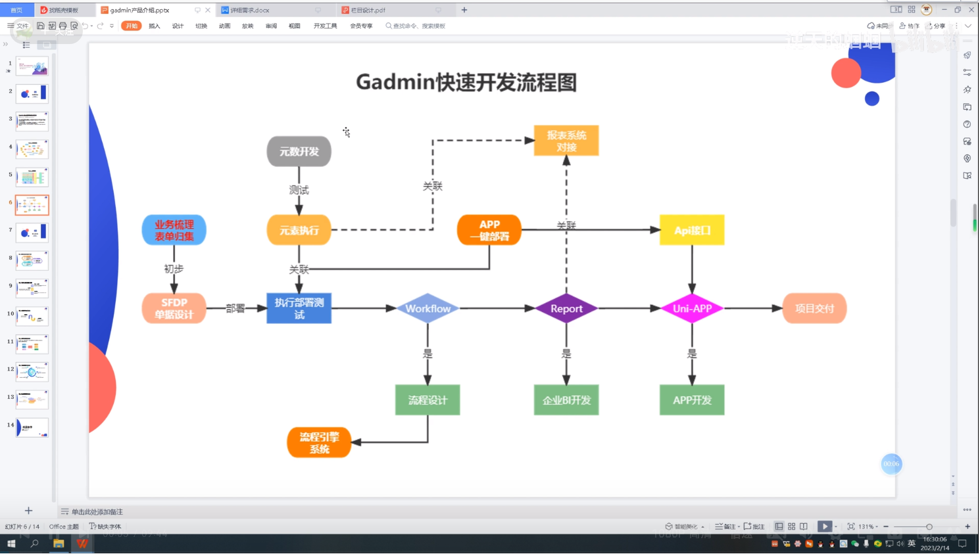
Task: Click the zoom slider handle
Action: coord(929,526)
